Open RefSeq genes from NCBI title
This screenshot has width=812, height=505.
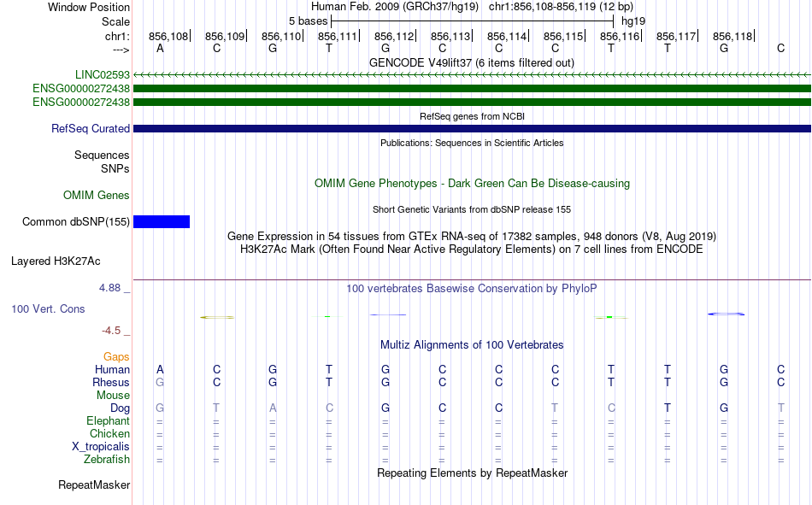(x=472, y=116)
